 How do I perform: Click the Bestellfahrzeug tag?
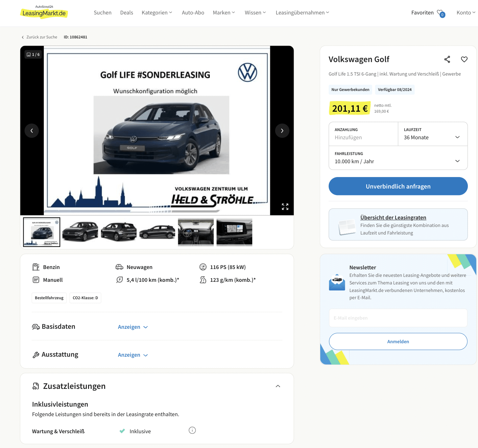click(x=49, y=298)
